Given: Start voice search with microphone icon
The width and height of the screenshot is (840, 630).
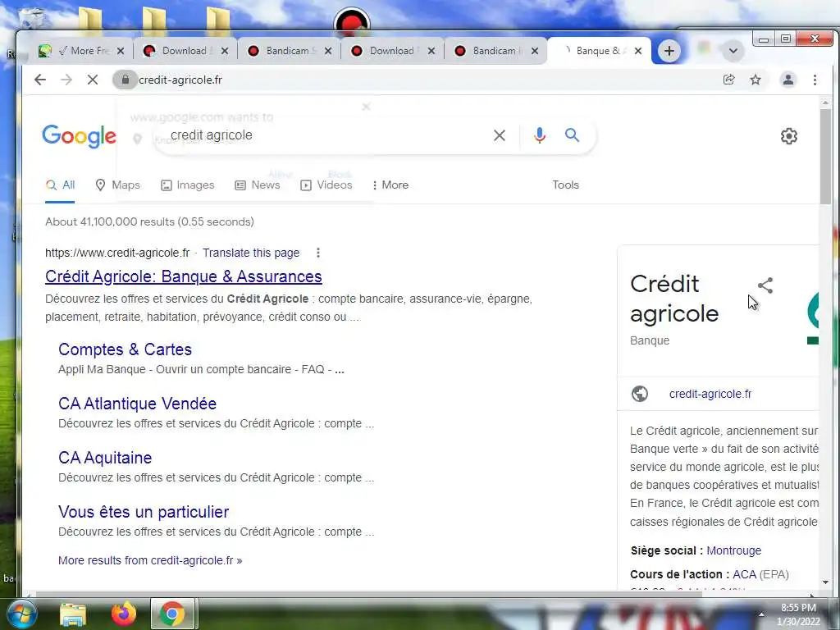Looking at the screenshot, I should pos(540,135).
